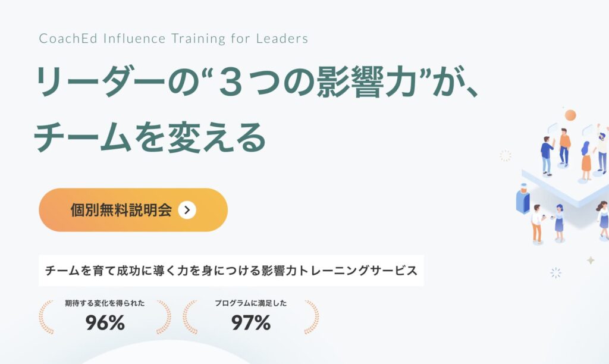Click the four-point sparkle star decoration

591,261
